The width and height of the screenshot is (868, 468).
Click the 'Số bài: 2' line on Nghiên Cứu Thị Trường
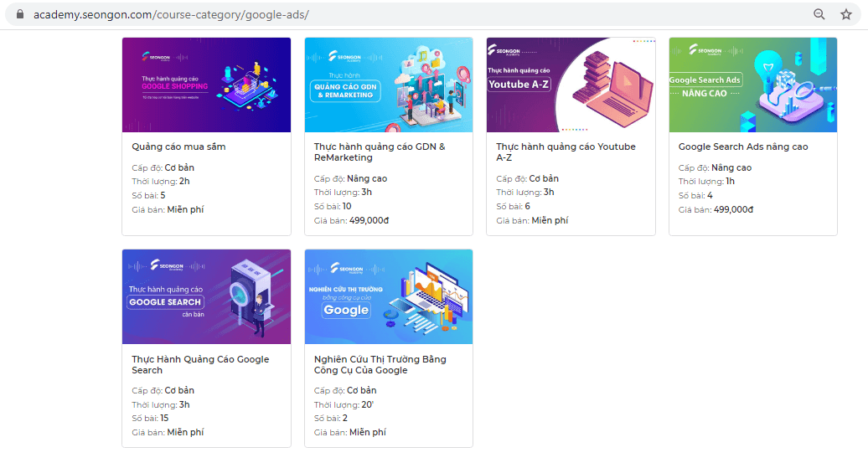point(331,419)
